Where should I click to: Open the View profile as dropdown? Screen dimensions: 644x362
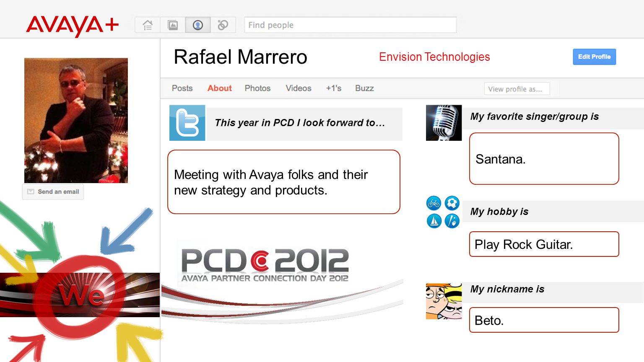pos(517,89)
